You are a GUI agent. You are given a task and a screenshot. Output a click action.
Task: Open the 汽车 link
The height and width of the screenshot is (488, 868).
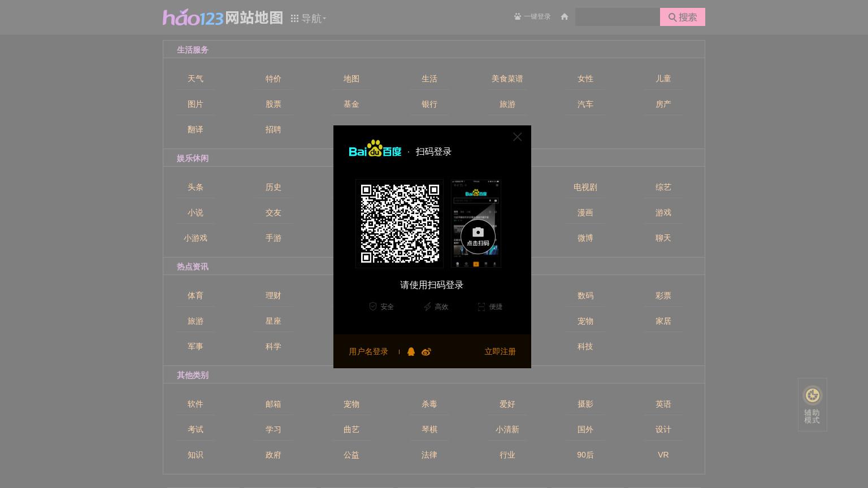coord(585,104)
